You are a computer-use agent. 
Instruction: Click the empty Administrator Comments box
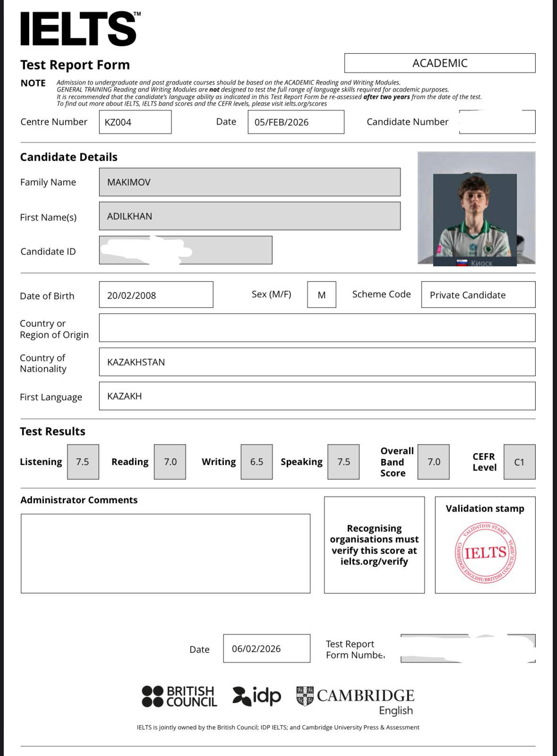coord(166,553)
